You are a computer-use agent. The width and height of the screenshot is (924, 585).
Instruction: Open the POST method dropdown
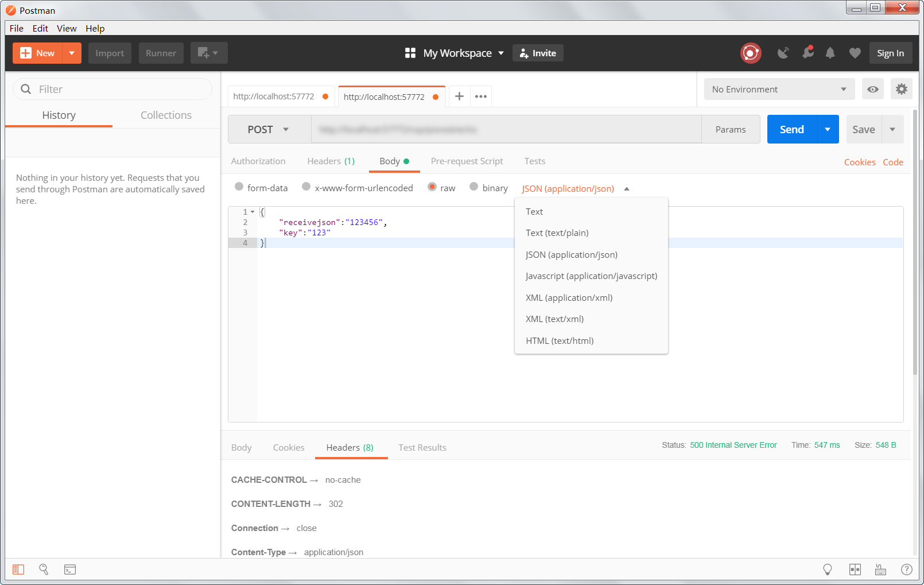269,129
